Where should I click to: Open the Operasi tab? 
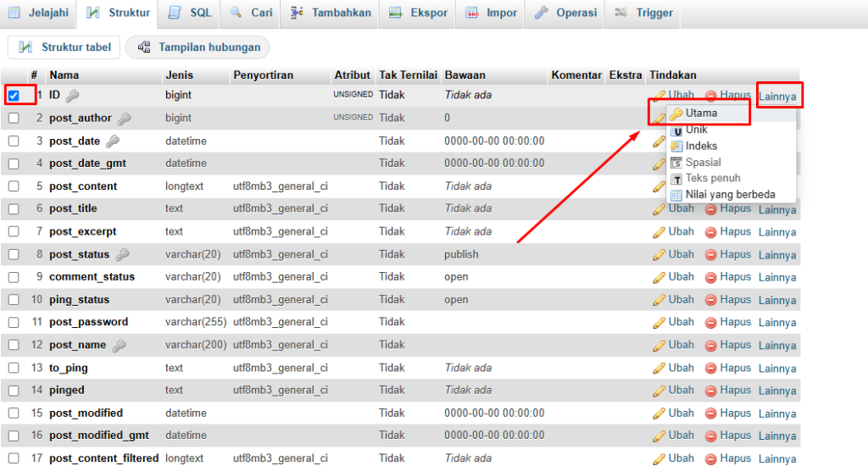point(565,13)
